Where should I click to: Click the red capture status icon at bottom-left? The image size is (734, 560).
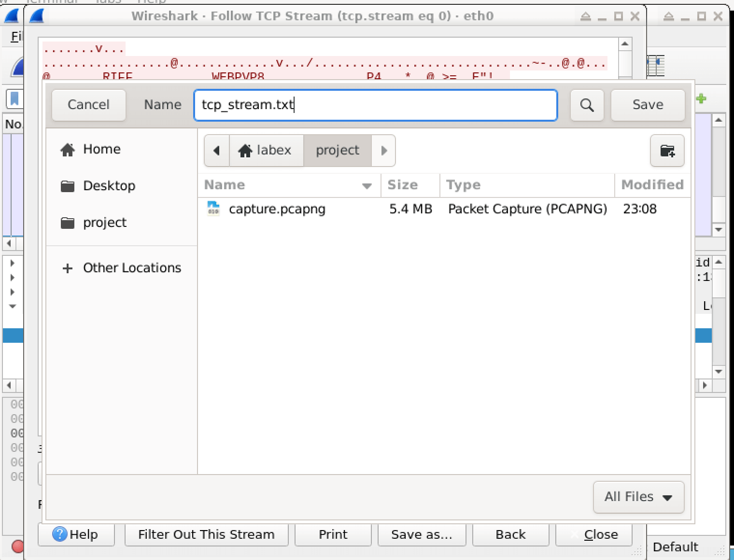[x=17, y=546]
